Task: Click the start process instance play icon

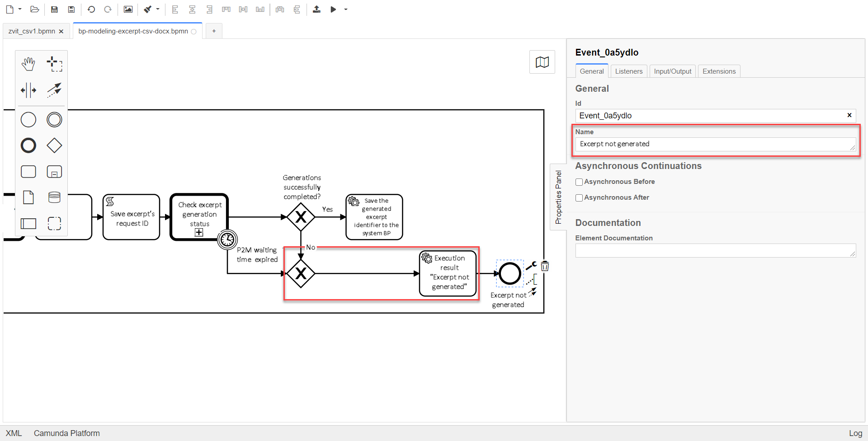Action: point(333,9)
